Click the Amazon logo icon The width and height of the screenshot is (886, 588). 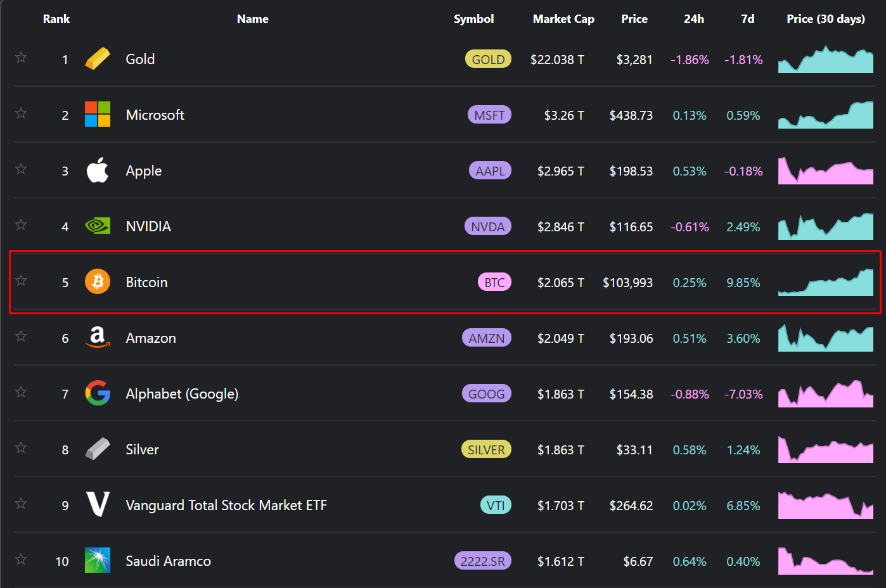coord(98,337)
